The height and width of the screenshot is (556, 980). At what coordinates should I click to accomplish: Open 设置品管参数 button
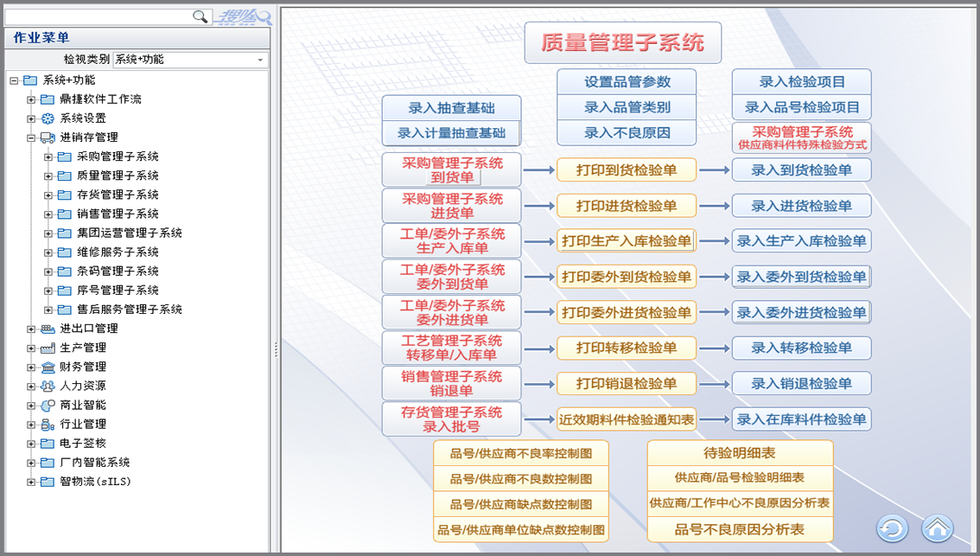click(627, 82)
